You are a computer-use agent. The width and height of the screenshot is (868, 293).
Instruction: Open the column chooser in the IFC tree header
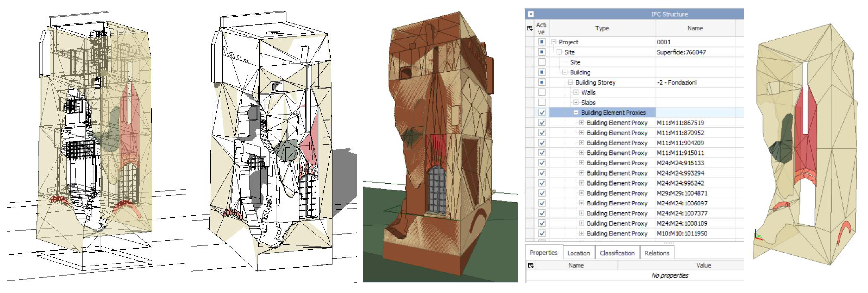coord(530,28)
